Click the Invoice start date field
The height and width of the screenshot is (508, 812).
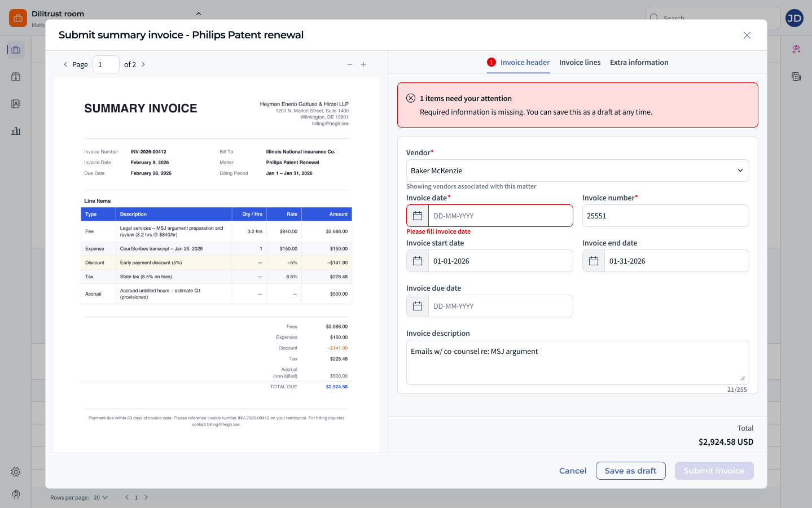point(501,261)
